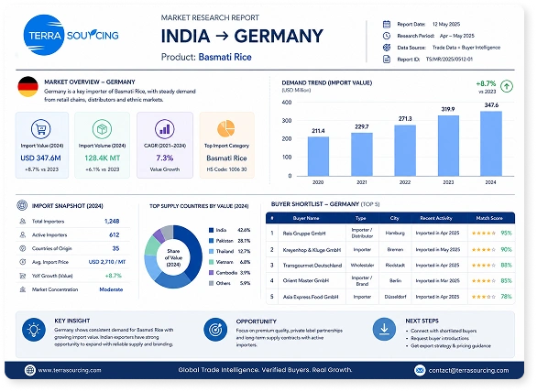Select the Asia Express Food GmbH row
The image size is (537, 392).
(390, 297)
